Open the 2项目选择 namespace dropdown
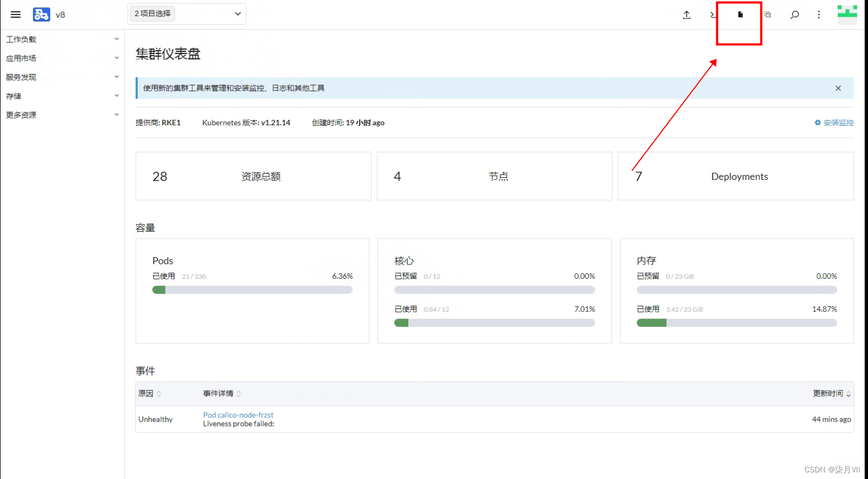The width and height of the screenshot is (868, 479). [187, 14]
